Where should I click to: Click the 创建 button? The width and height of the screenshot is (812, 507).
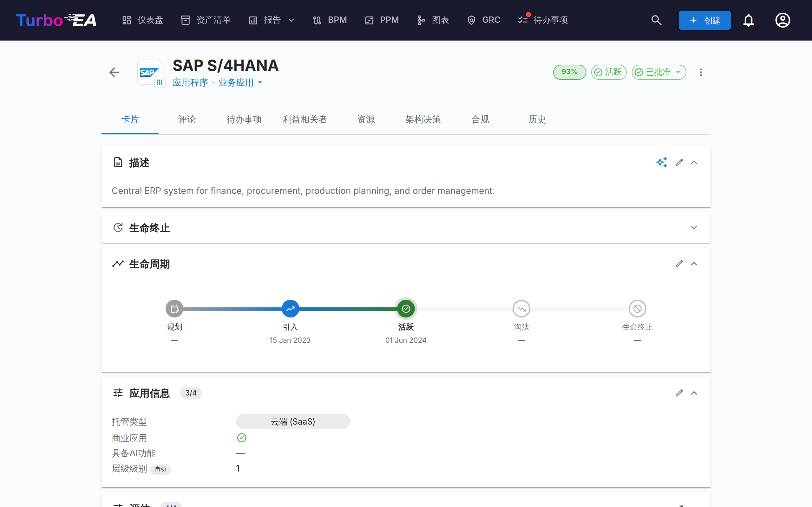click(704, 20)
